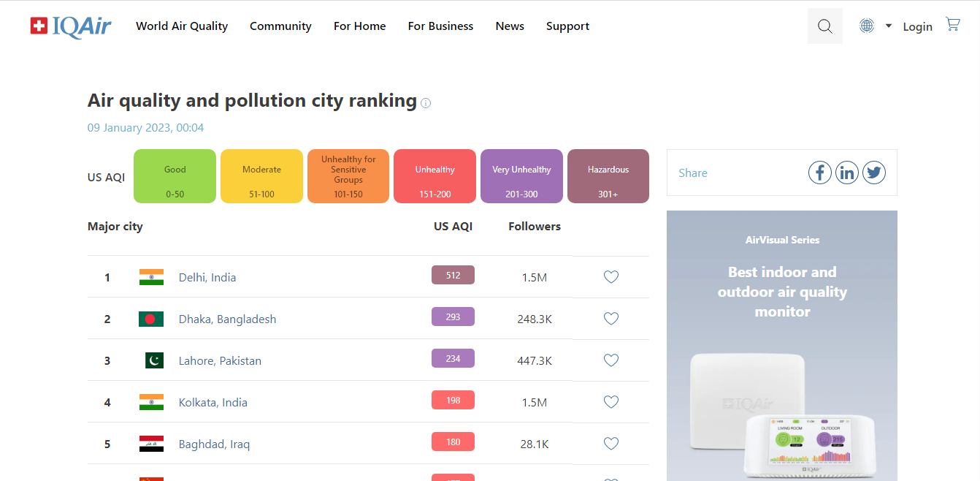Click the IQAir logo
980x481 pixels.
tap(71, 26)
